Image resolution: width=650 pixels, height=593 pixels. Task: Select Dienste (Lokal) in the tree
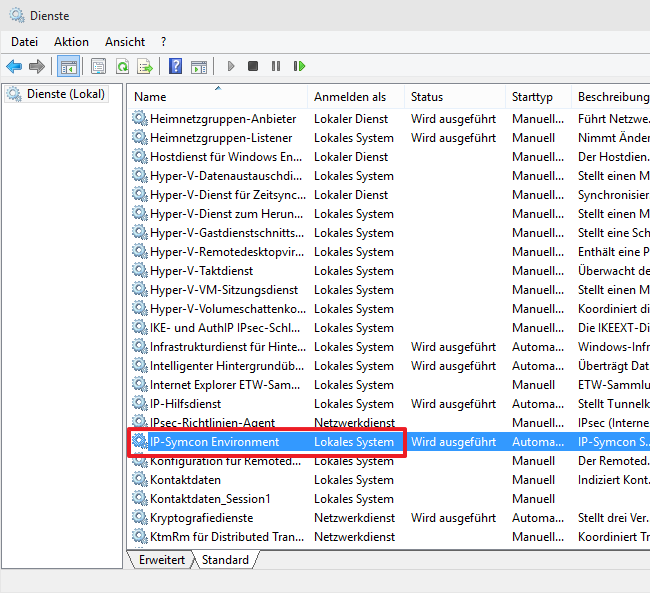click(x=64, y=94)
